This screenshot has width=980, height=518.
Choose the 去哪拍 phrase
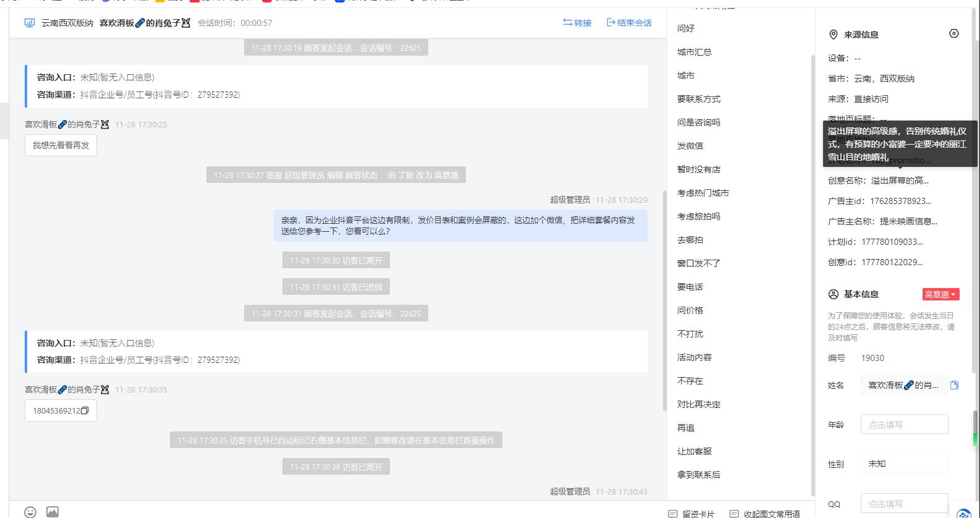click(x=690, y=240)
